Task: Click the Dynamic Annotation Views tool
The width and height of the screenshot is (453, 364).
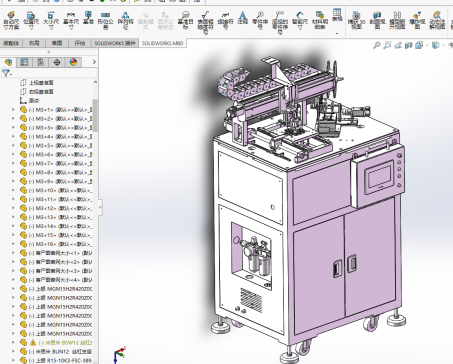Action: point(437,20)
